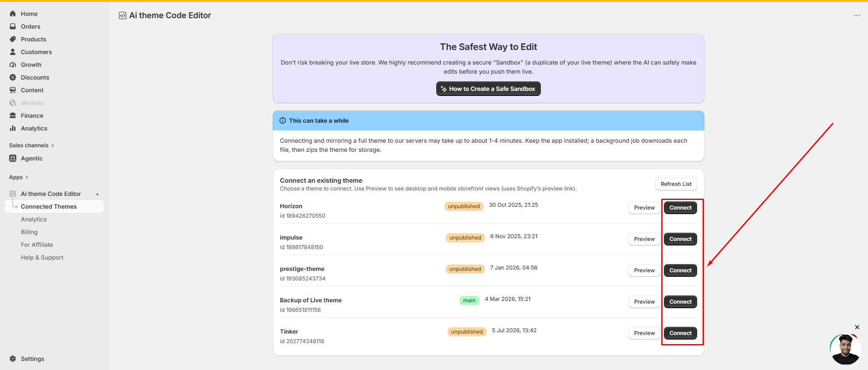Connect the Backup of Live theme
Screen dimensions: 868x370
[680, 302]
